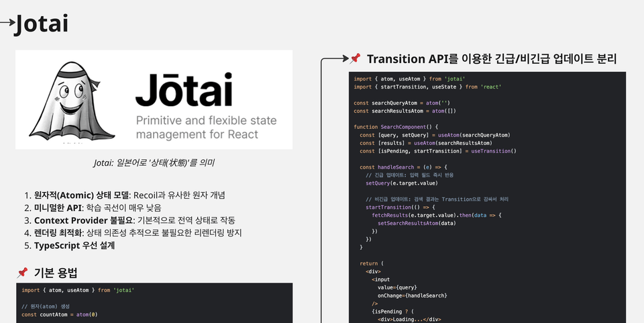
Task: Click heading "Transition API를 이용한 긴급/비긴급 업데이트 분리"
Action: [492, 59]
